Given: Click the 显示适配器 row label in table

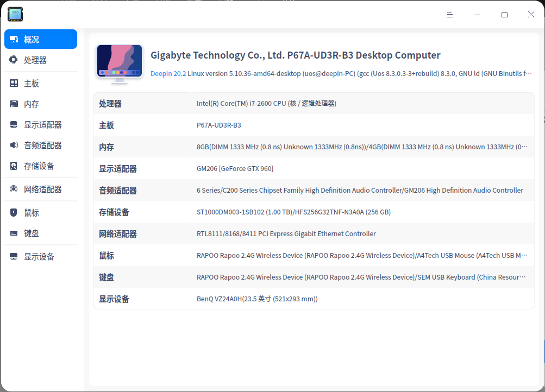Looking at the screenshot, I should pos(118,169).
